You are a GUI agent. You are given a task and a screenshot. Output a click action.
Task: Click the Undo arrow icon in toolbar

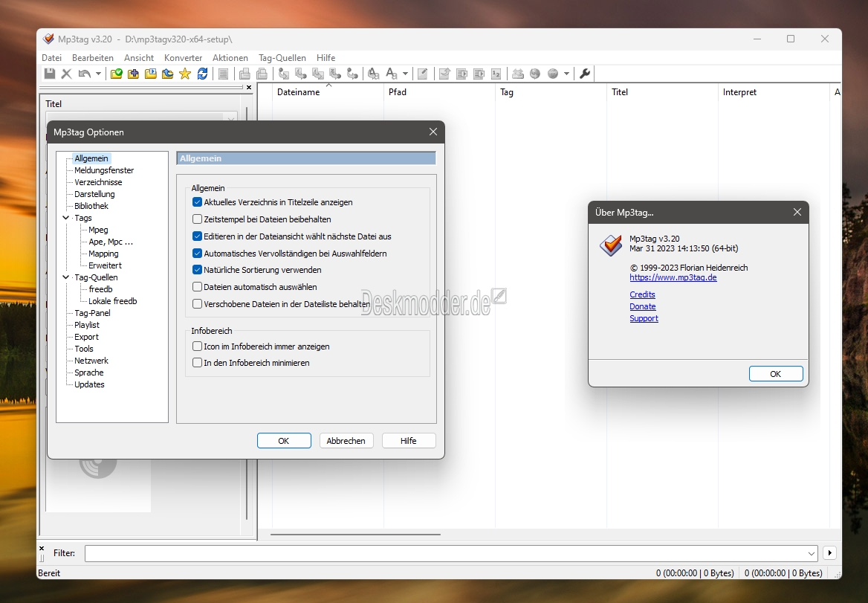pos(84,74)
